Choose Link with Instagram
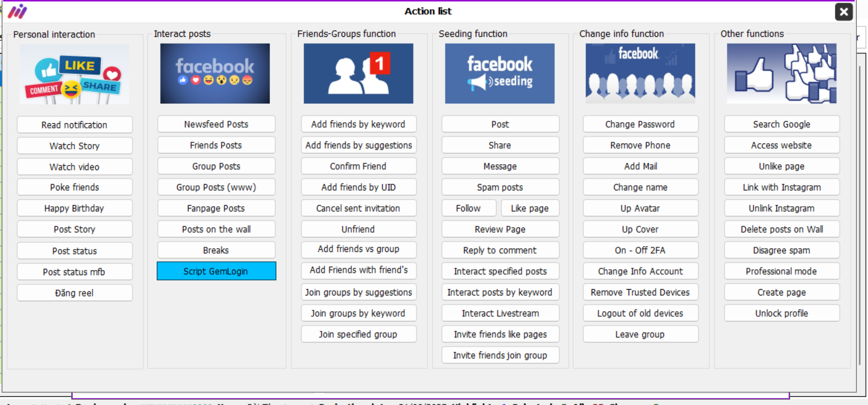 [782, 187]
